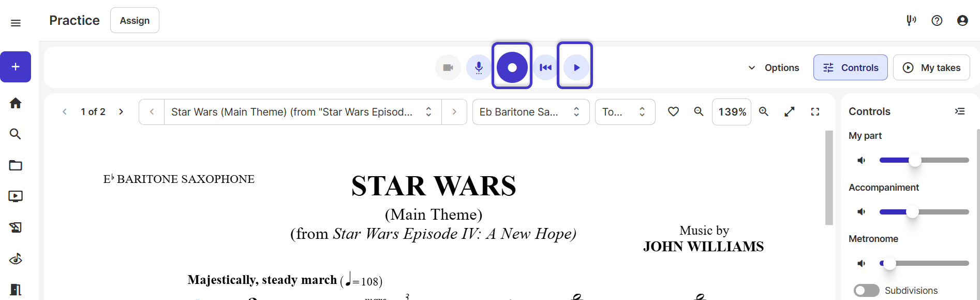Enable the Subdivisions switch
980x300 pixels.
[x=867, y=291]
